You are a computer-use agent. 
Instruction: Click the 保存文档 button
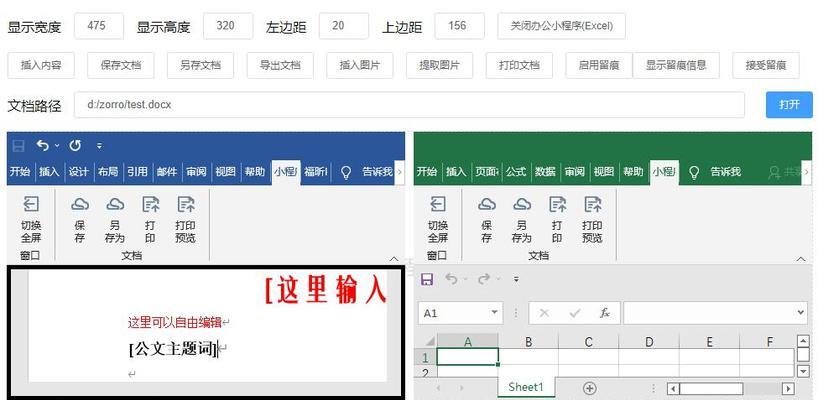click(x=121, y=65)
